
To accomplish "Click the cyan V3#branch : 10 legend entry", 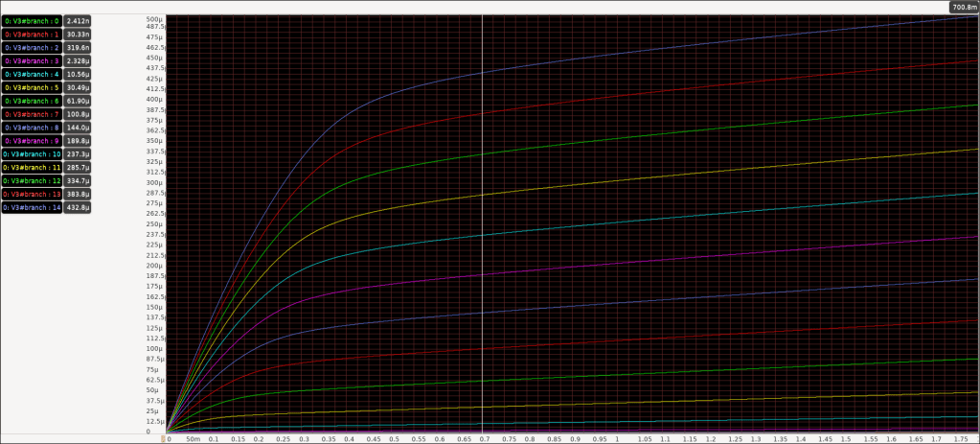I will 33,153.
